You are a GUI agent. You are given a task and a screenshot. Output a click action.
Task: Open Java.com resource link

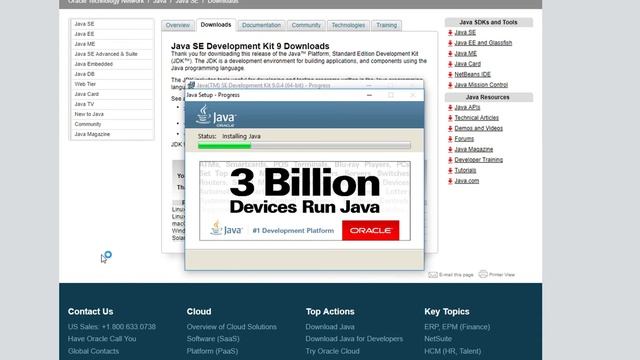tap(467, 181)
